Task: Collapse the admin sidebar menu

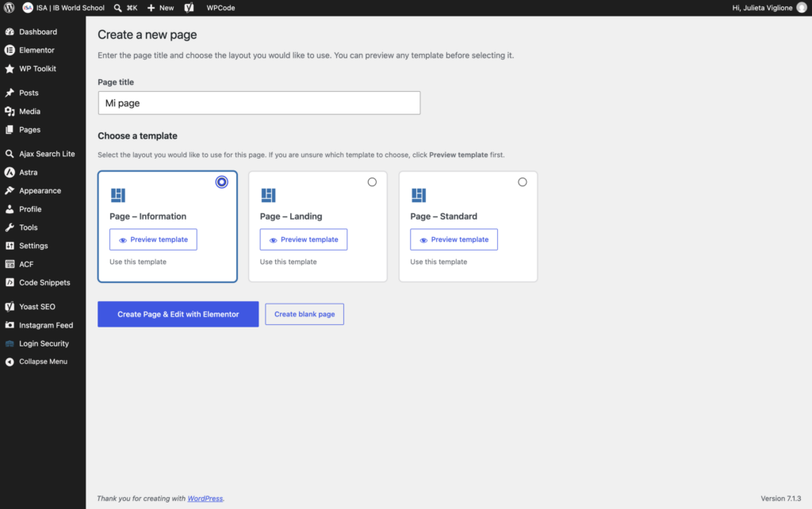Action: click(x=43, y=362)
